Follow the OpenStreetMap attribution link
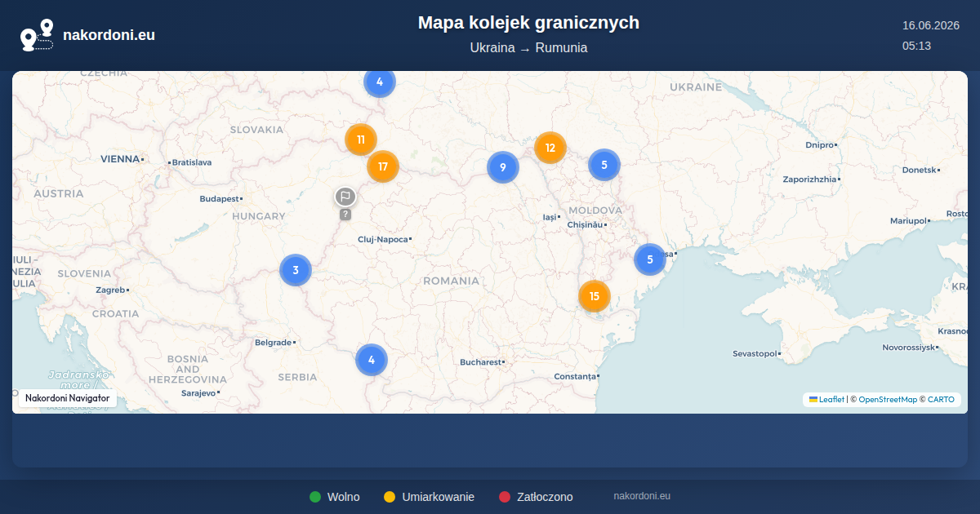The width and height of the screenshot is (980, 514). [x=888, y=400]
